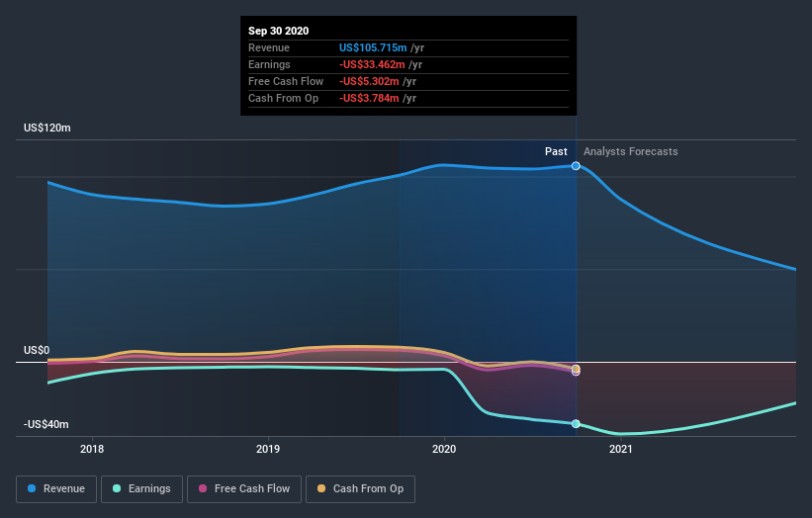The image size is (812, 518).
Task: Toggle the Cash From Op legend button
Action: coord(360,489)
